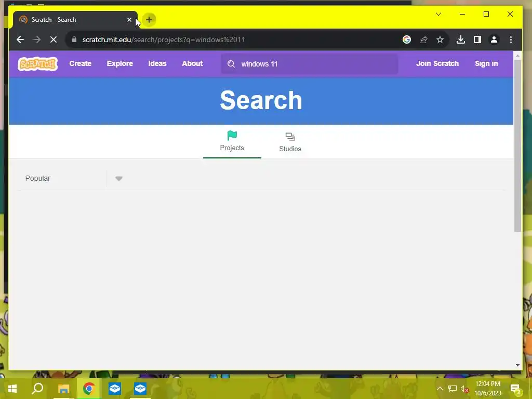Open the second blue box taskbar app
532x399 pixels.
[x=140, y=389]
